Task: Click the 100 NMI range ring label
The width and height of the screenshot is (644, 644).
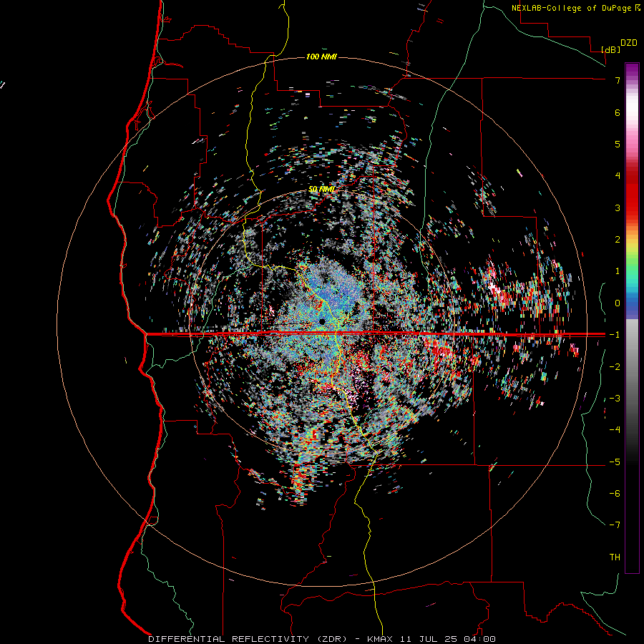Action: 321,57
